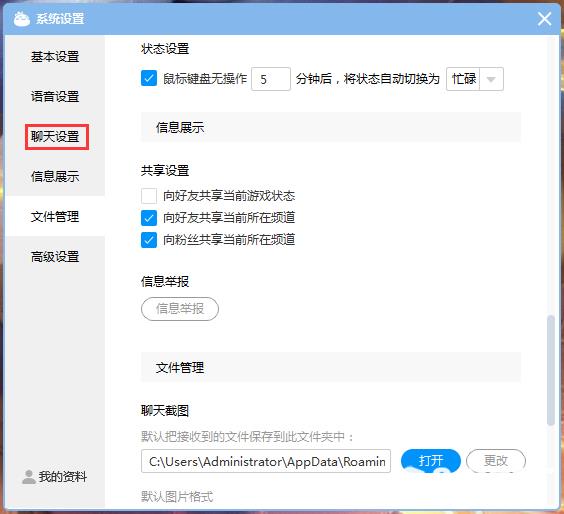Viewport: 564px width, 514px height.
Task: Click the app logo icon in title bar
Action: tap(22, 18)
